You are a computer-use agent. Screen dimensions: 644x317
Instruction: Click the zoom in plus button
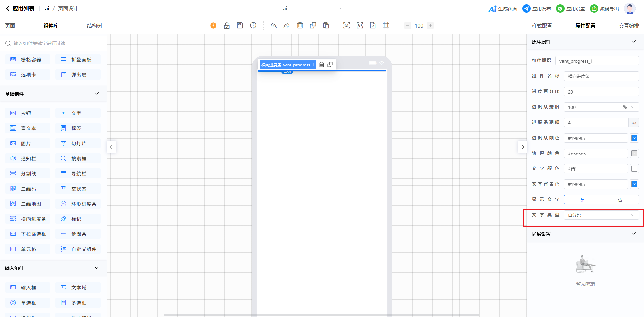coord(430,25)
